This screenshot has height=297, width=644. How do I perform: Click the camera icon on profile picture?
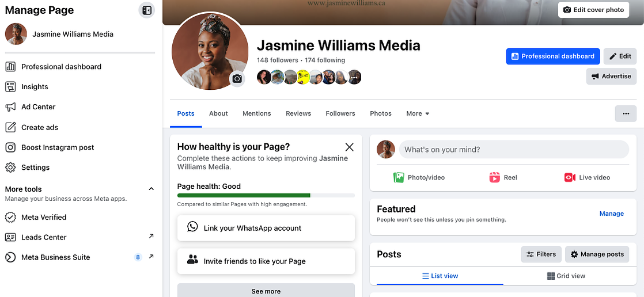pyautogui.click(x=237, y=79)
